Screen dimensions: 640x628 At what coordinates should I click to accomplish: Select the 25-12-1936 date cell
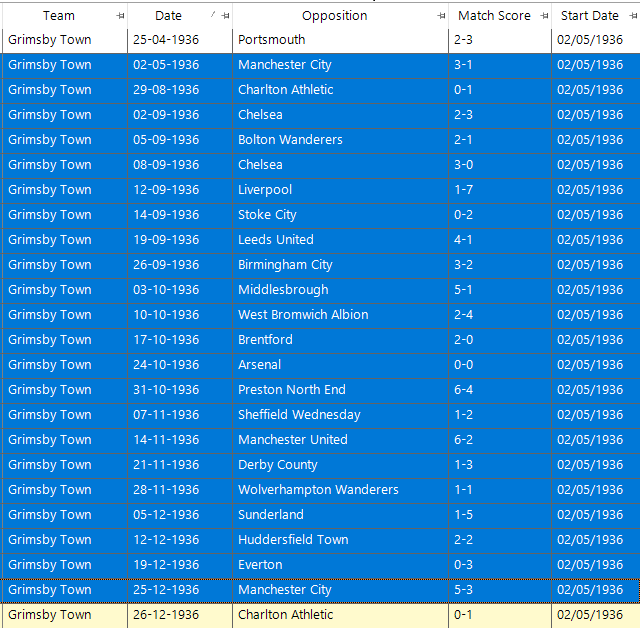180,590
